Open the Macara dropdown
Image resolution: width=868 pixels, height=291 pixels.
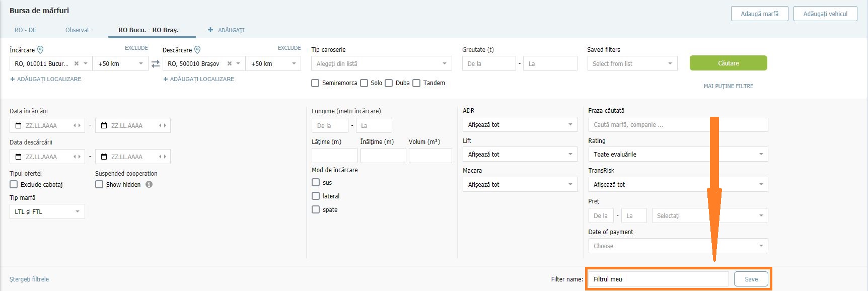(x=520, y=184)
